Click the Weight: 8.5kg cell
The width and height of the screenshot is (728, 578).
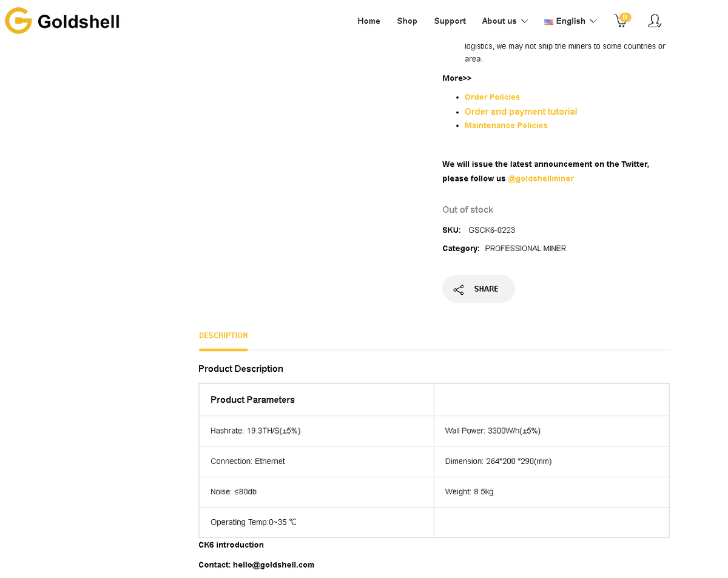pyautogui.click(x=551, y=492)
